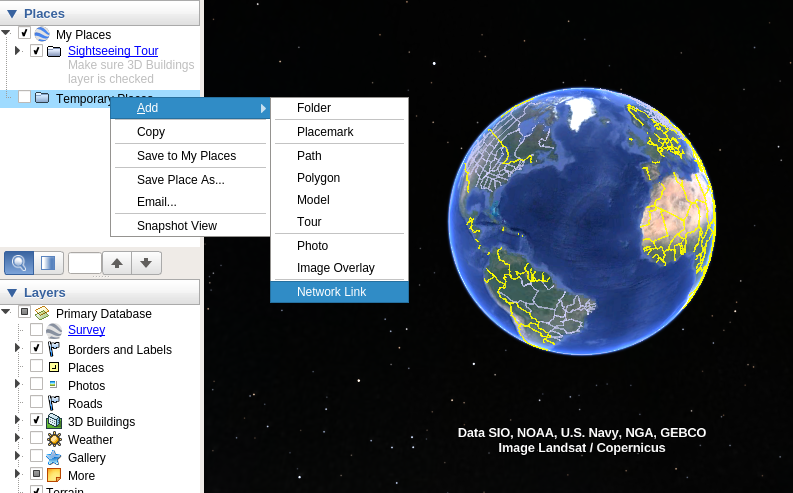This screenshot has height=493, width=793.
Task: Choose Copy from the context menu
Action: 190,132
